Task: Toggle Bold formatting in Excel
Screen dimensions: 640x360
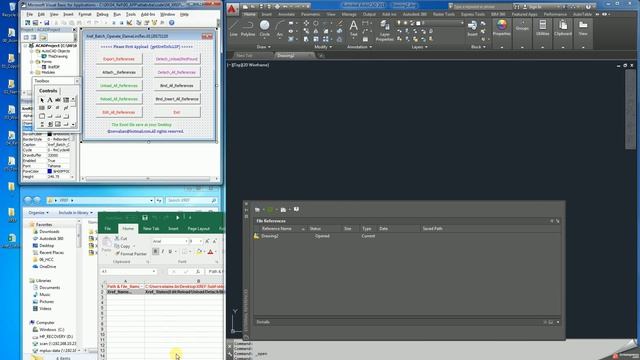Action: [x=156, y=252]
